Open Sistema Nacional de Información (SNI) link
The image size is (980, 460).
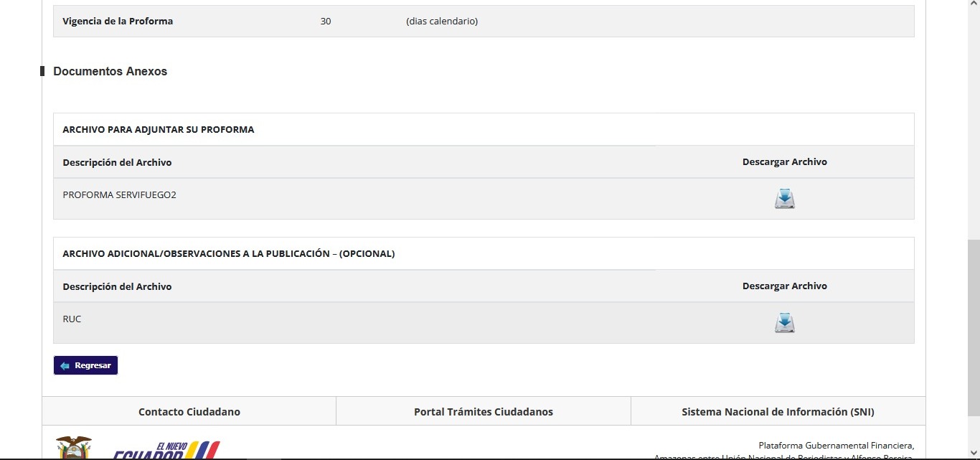click(x=778, y=412)
